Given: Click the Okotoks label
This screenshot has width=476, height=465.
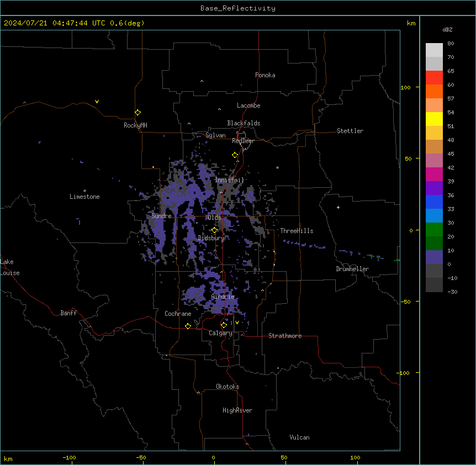Looking at the screenshot, I should pyautogui.click(x=228, y=387).
